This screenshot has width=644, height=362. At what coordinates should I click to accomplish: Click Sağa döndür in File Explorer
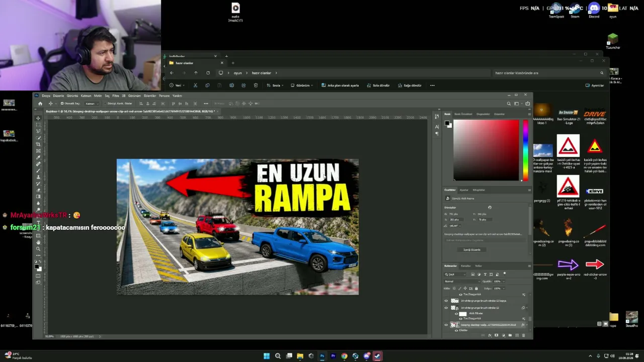point(410,85)
